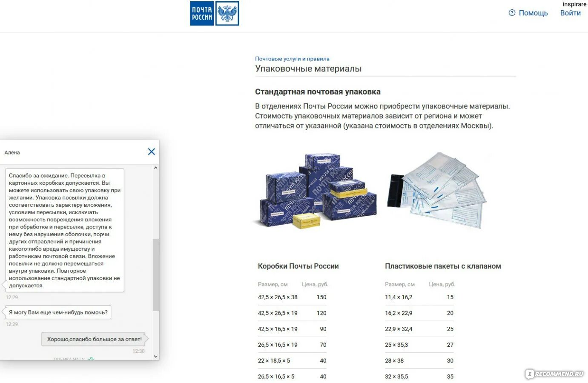
Task: Click the bag price 27
Action: pyautogui.click(x=450, y=345)
